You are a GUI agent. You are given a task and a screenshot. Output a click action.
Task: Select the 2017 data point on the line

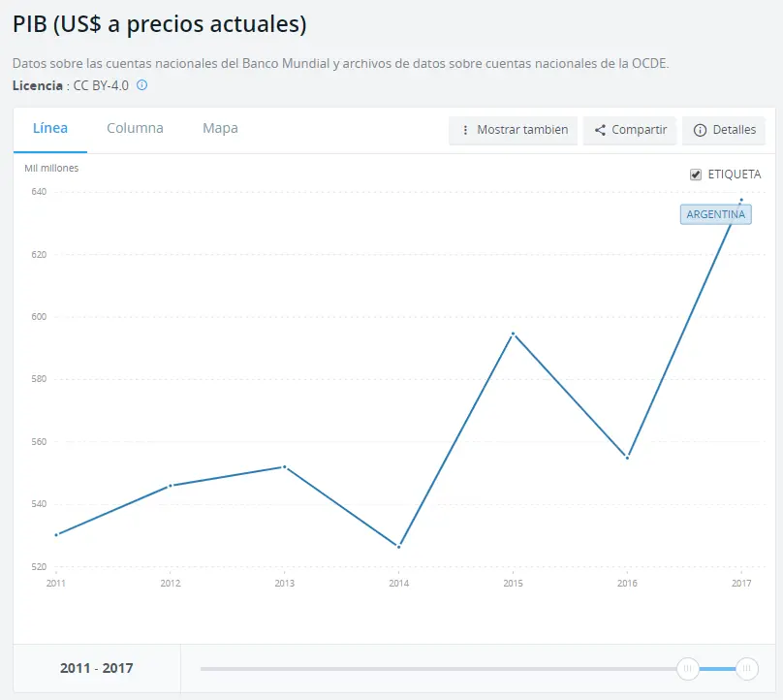[x=741, y=200]
